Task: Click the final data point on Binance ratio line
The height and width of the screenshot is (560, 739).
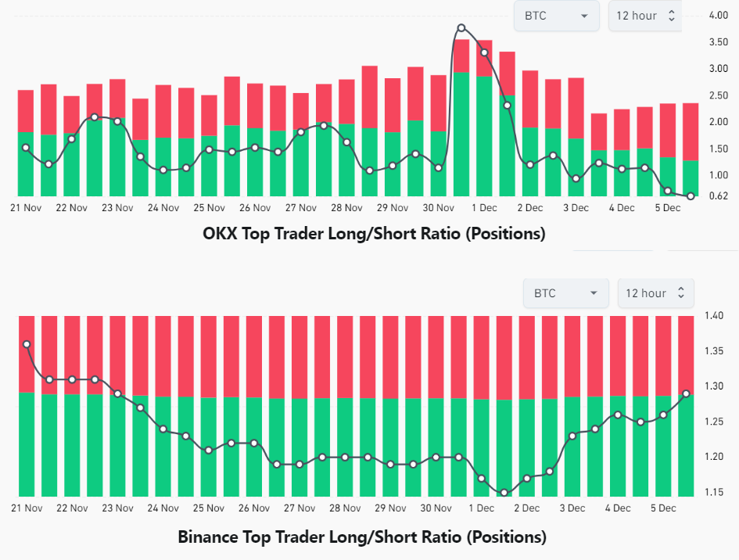Action: 687,393
